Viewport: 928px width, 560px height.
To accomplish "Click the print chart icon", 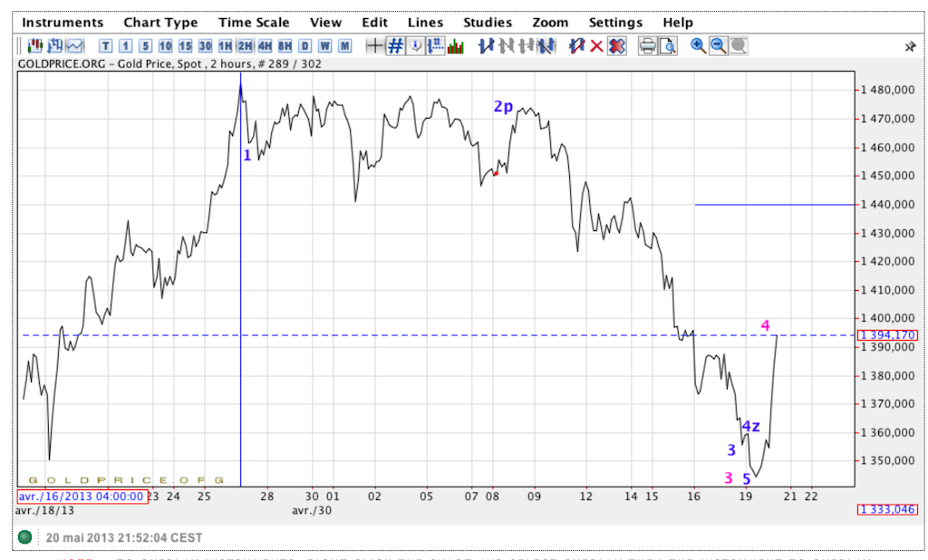I will coord(647,46).
